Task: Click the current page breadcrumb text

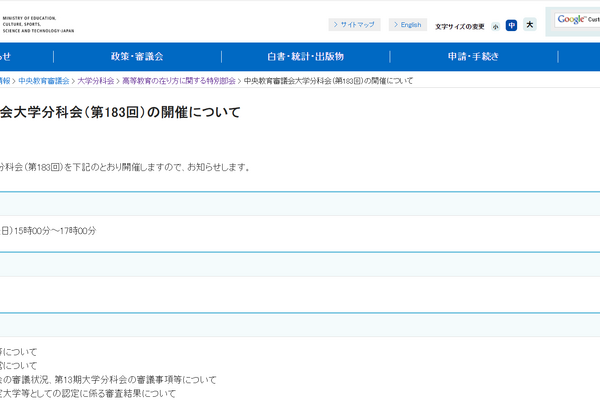Action: point(328,80)
